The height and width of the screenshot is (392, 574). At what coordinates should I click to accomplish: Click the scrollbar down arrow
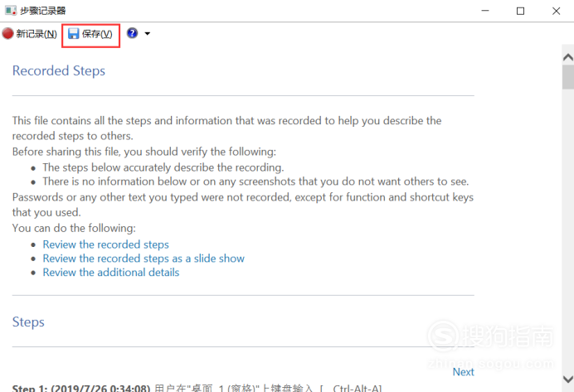pos(567,379)
